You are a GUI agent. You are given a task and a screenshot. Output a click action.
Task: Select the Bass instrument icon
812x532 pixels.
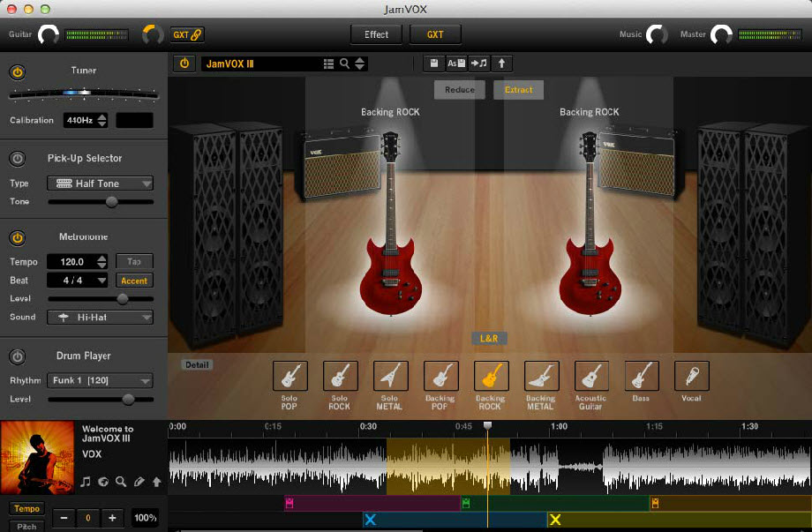point(642,376)
